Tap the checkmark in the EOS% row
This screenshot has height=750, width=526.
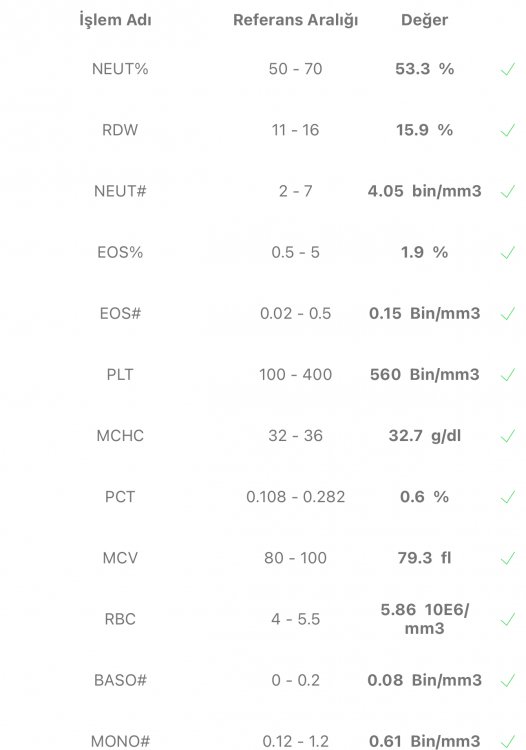coord(507,253)
